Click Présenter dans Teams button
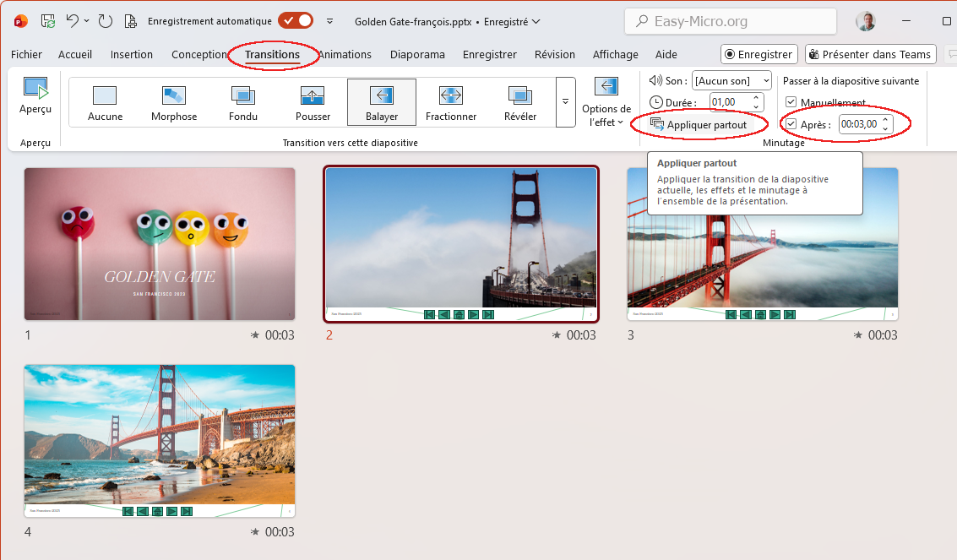Viewport: 957px width, 560px height. pyautogui.click(x=870, y=55)
